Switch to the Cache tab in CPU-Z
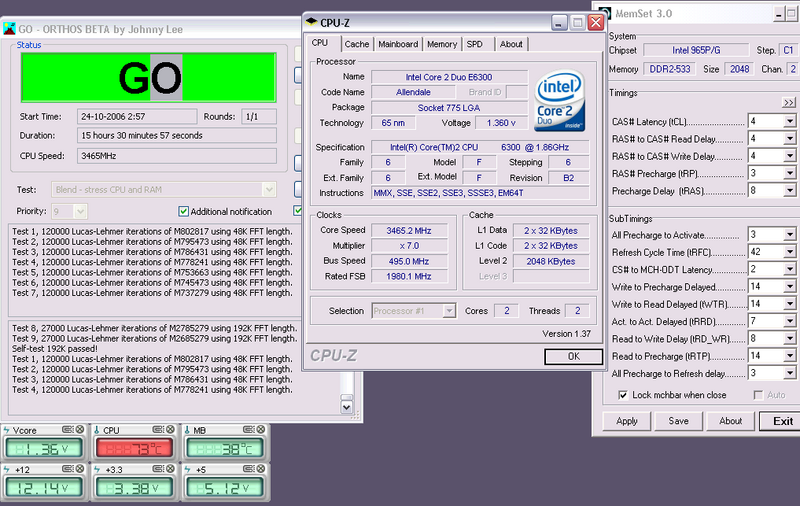 [x=357, y=44]
